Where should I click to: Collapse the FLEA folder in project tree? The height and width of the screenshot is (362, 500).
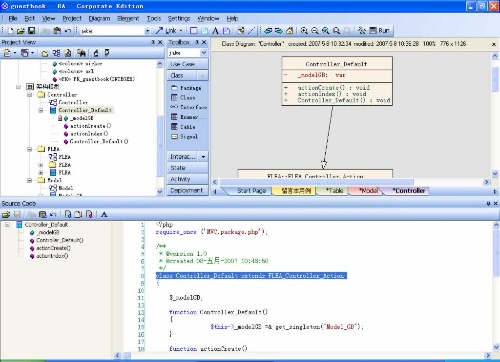pyautogui.click(x=30, y=149)
